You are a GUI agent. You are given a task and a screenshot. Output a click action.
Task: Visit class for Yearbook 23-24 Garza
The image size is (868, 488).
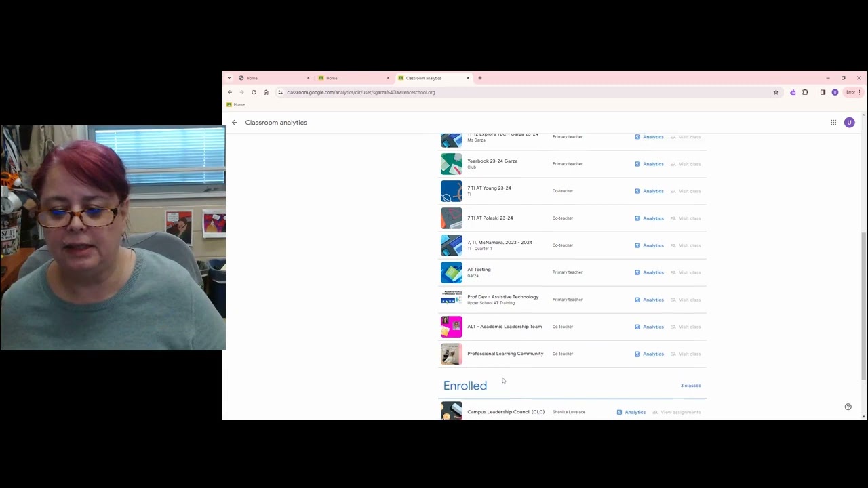click(686, 164)
